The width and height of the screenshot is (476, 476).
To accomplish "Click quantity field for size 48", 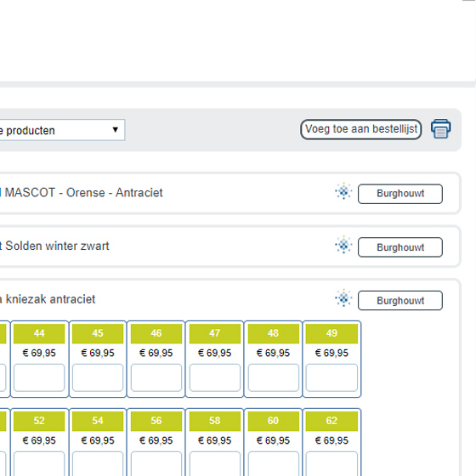I will point(274,377).
